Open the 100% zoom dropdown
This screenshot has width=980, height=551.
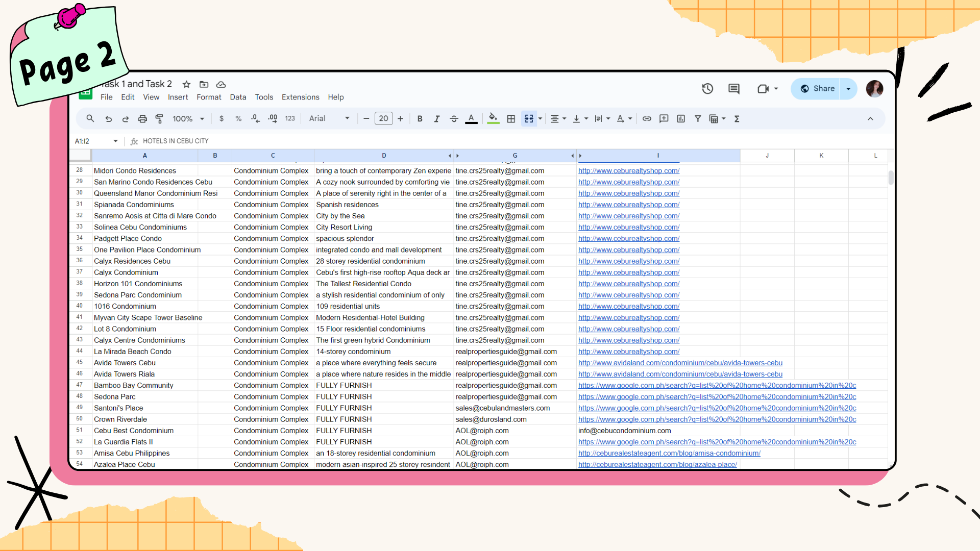188,119
